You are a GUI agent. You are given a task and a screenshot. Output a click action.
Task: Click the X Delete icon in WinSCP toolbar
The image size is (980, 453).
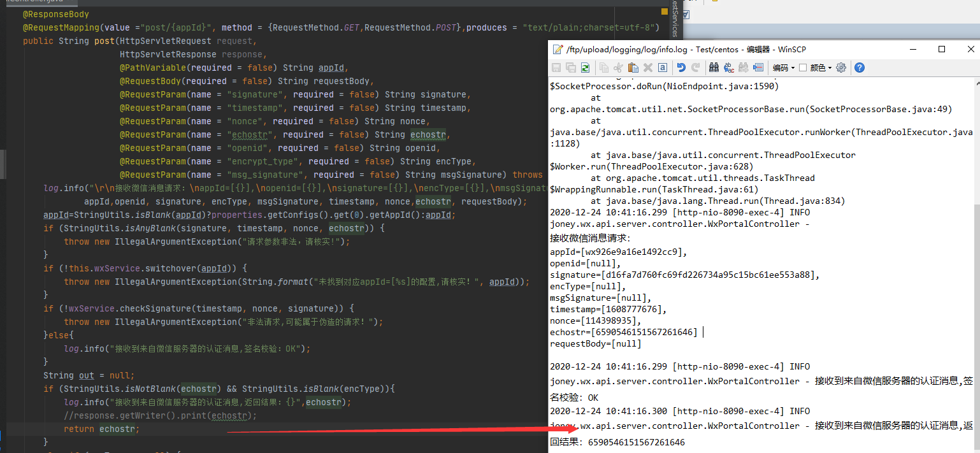click(x=647, y=68)
